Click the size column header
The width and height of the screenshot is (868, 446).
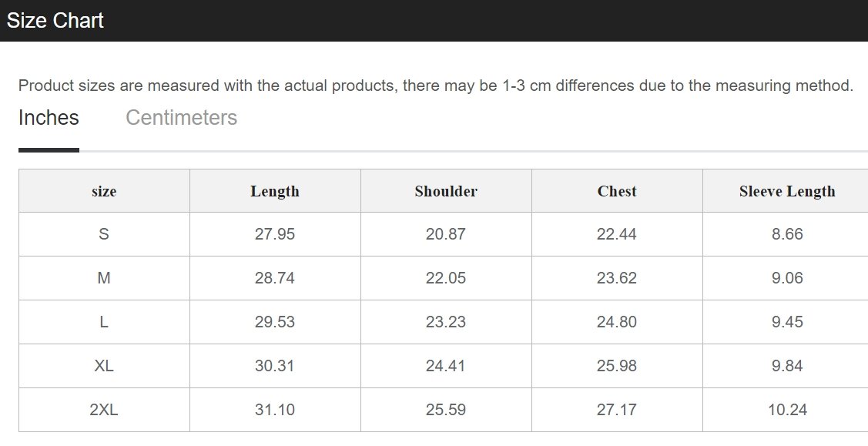[x=104, y=192]
